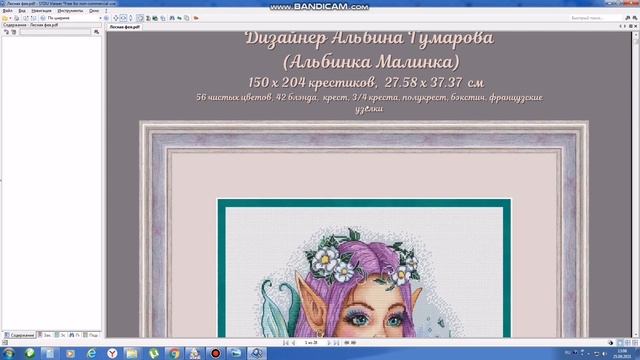
Task: Switch to the Эс. thumbnails panel tab
Action: [x=60, y=335]
